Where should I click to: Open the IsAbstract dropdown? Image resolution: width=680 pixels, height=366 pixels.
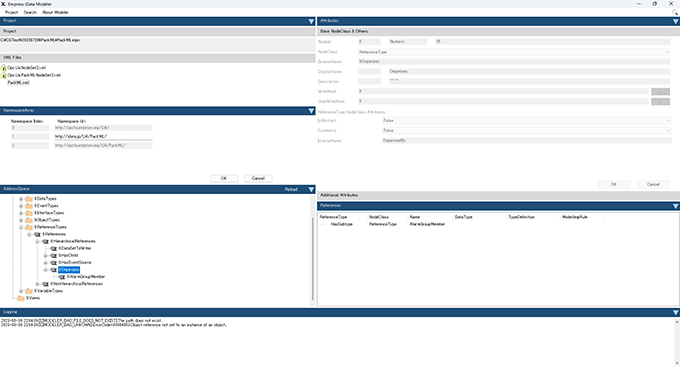coord(668,121)
